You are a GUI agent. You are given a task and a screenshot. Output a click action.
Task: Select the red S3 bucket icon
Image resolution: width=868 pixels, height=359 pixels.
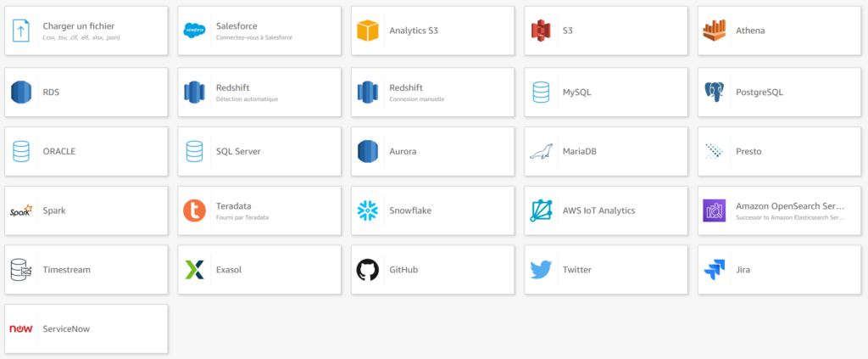pyautogui.click(x=541, y=31)
